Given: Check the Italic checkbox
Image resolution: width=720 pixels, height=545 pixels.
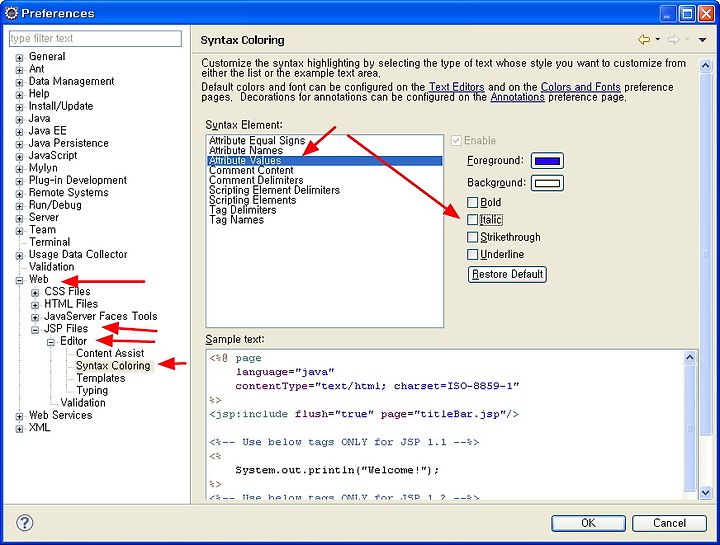Looking at the screenshot, I should [x=472, y=220].
